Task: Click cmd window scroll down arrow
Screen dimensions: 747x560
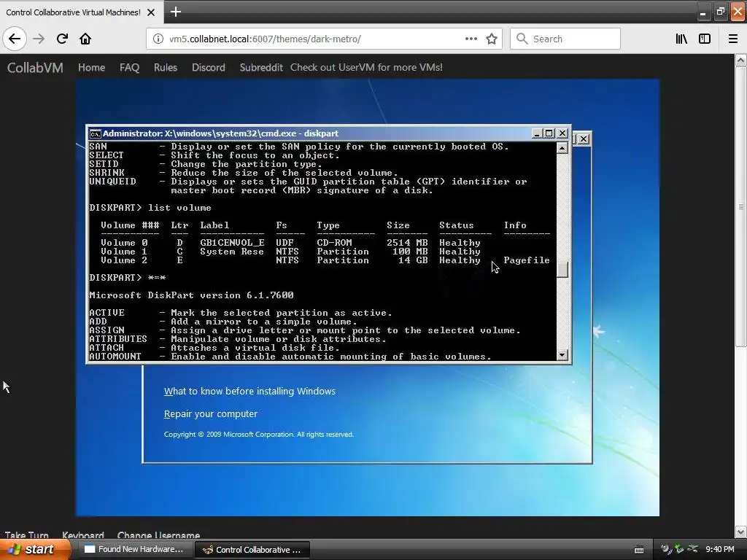Action: [x=562, y=355]
